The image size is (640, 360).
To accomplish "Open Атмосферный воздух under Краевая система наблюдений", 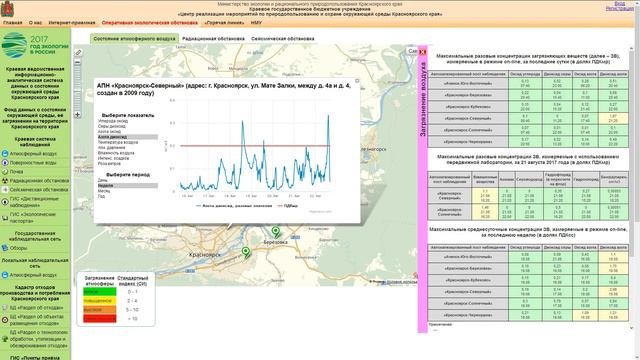I will (x=33, y=154).
